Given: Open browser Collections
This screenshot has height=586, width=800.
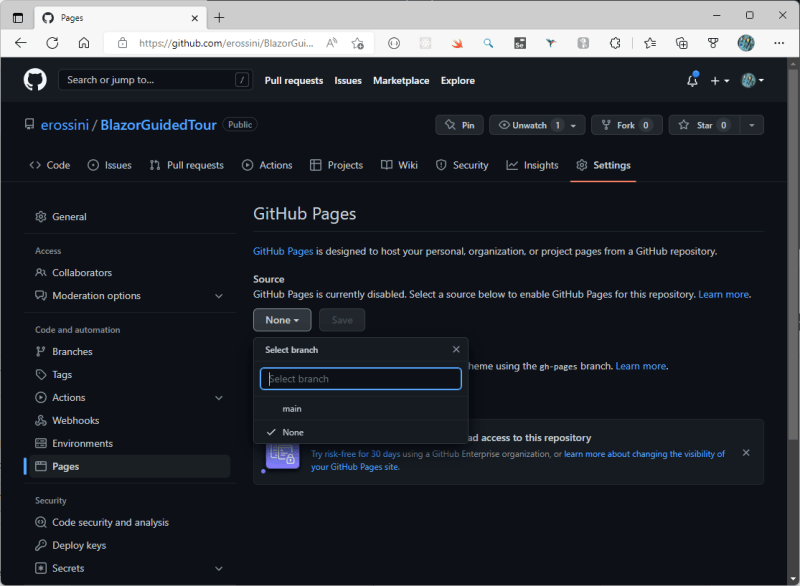Looking at the screenshot, I should pyautogui.click(x=682, y=43).
